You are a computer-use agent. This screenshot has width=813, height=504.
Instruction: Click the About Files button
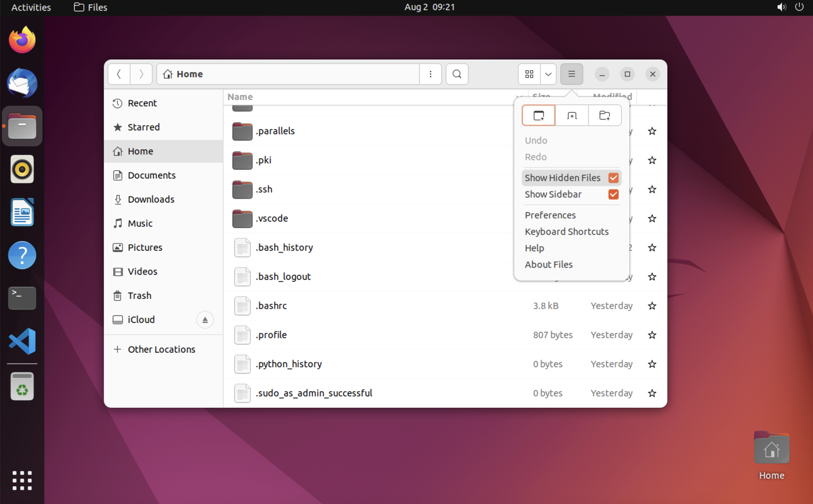coord(548,264)
